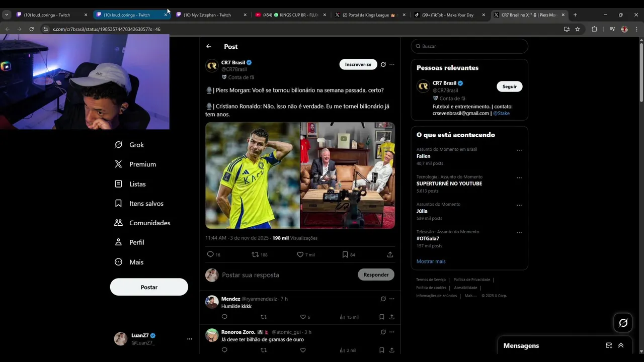Image resolution: width=644 pixels, height=362 pixels.
Task: Open the #OTGala7 trending topic
Action: (x=428, y=239)
